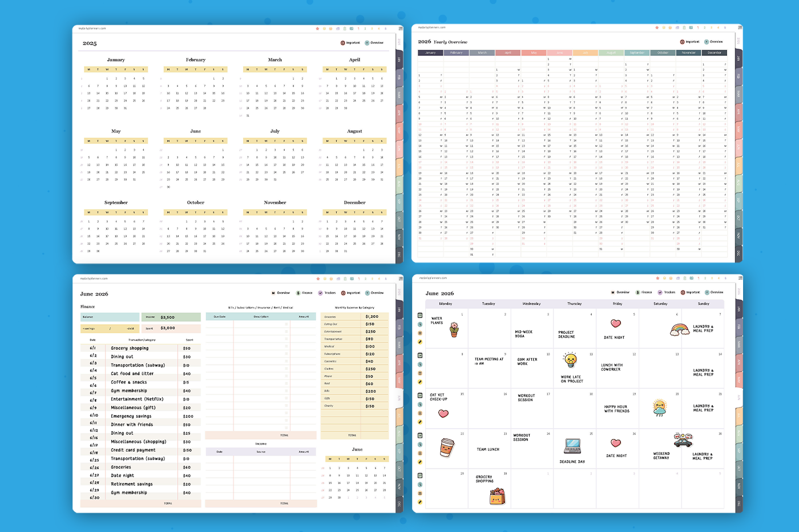Open the JAN side tab on the 2025 page

tap(399, 59)
